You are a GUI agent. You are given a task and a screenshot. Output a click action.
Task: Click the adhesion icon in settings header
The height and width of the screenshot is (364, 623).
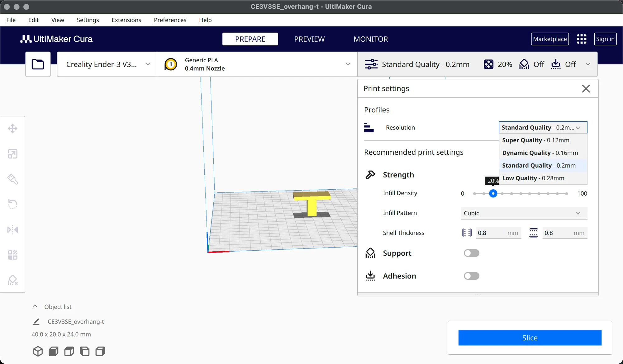point(556,64)
